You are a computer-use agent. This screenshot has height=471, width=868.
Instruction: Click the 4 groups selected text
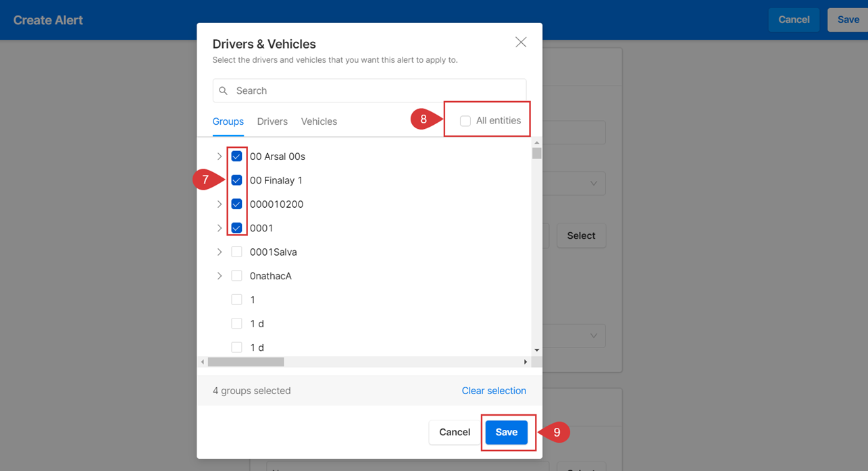pos(252,391)
